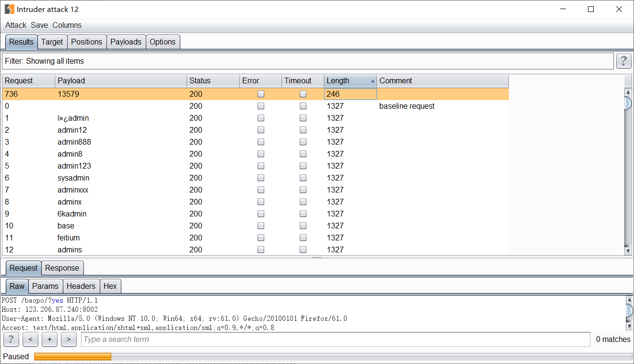This screenshot has height=364, width=634.
Task: Toggle Timeout checkbox for feitium row
Action: 303,238
